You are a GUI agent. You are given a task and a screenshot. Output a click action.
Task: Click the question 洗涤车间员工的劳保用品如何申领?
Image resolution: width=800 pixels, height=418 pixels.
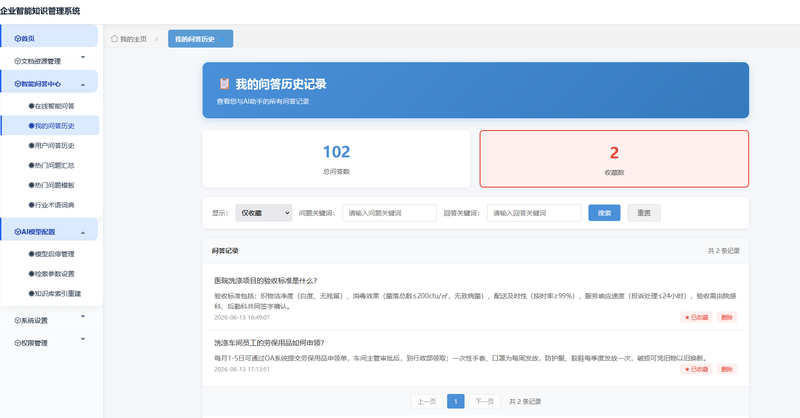[269, 343]
